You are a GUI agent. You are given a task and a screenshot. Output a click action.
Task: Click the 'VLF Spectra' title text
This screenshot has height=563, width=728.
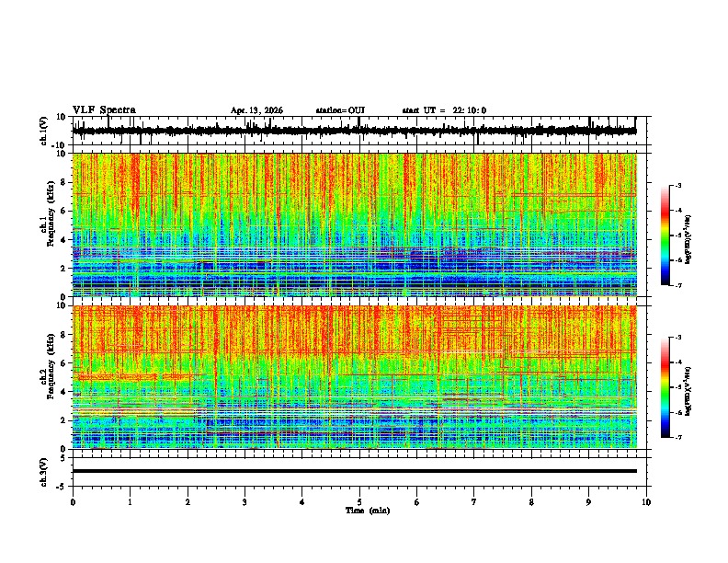(x=104, y=110)
